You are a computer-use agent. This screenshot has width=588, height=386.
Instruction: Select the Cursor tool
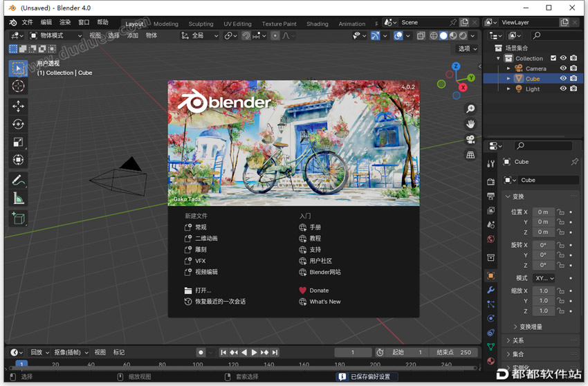tap(18, 86)
